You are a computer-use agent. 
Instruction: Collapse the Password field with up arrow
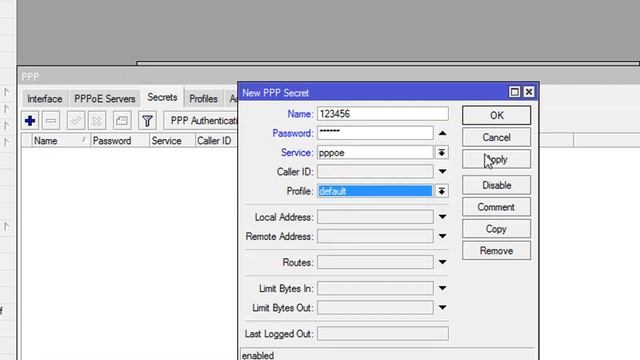tap(442, 133)
